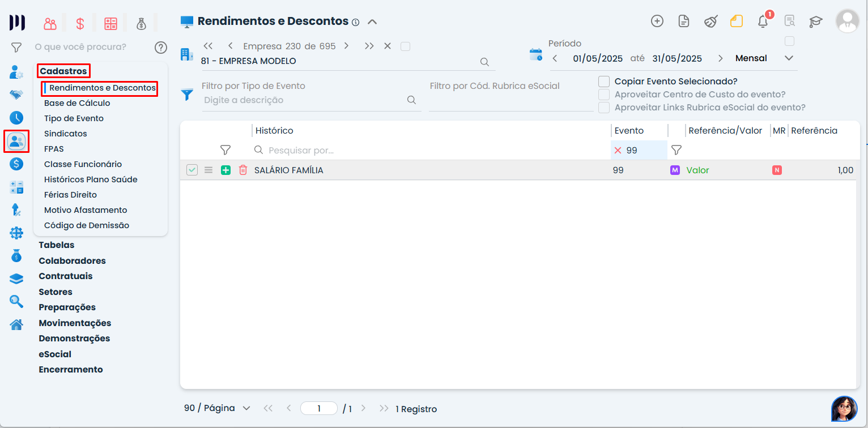The height and width of the screenshot is (428, 868).
Task: Clear the Evento filter value 99
Action: tap(618, 151)
